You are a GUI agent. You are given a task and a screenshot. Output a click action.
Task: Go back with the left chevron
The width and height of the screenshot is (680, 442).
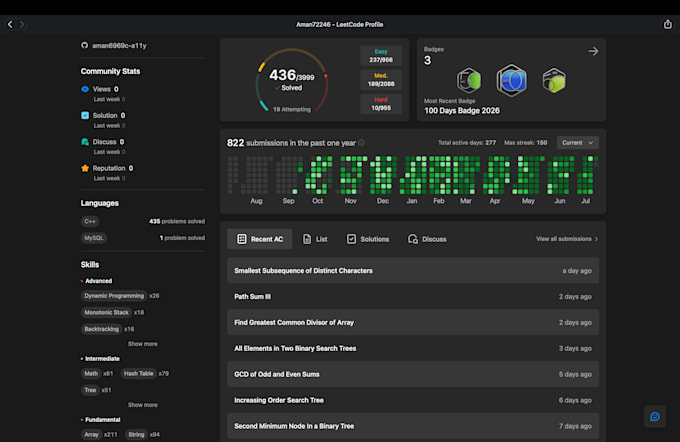[x=10, y=24]
